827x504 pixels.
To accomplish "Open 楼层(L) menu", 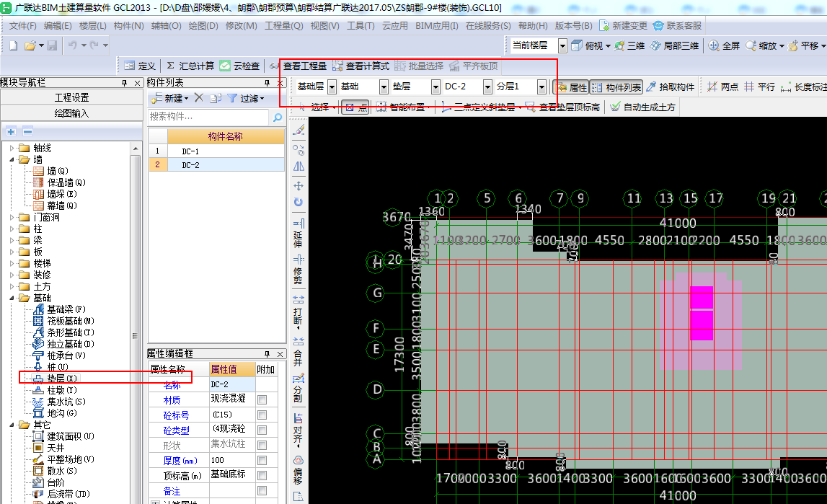I will (93, 26).
